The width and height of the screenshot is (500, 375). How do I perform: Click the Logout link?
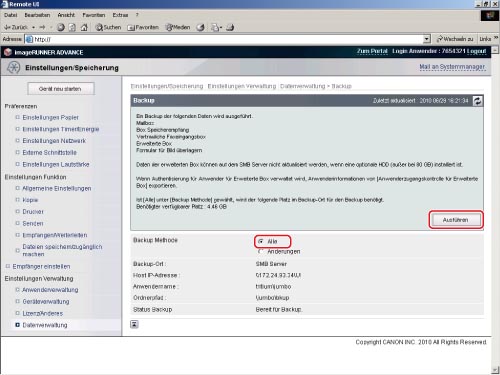point(476,51)
